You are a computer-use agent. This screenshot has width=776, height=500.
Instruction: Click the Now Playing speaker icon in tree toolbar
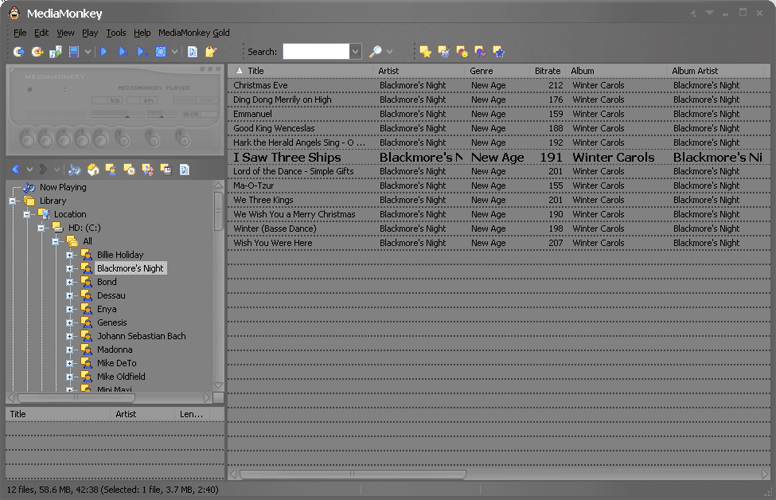pos(75,170)
